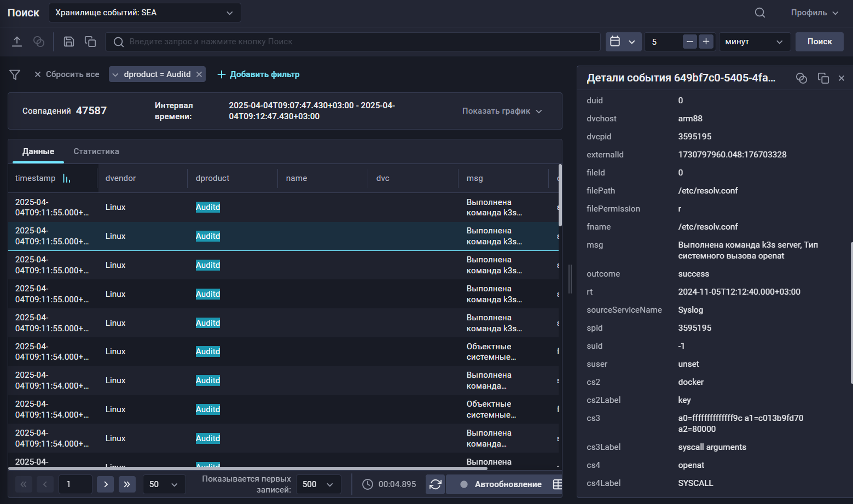The width and height of the screenshot is (853, 504).
Task: Open the export/upload tool in the toolbar
Action: click(17, 41)
